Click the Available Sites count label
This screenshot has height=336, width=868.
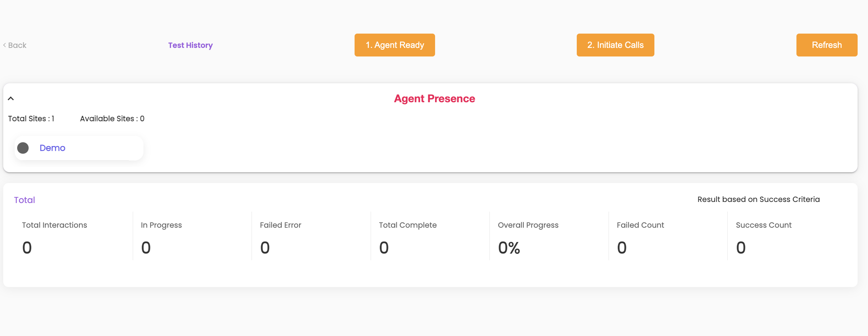click(x=112, y=119)
